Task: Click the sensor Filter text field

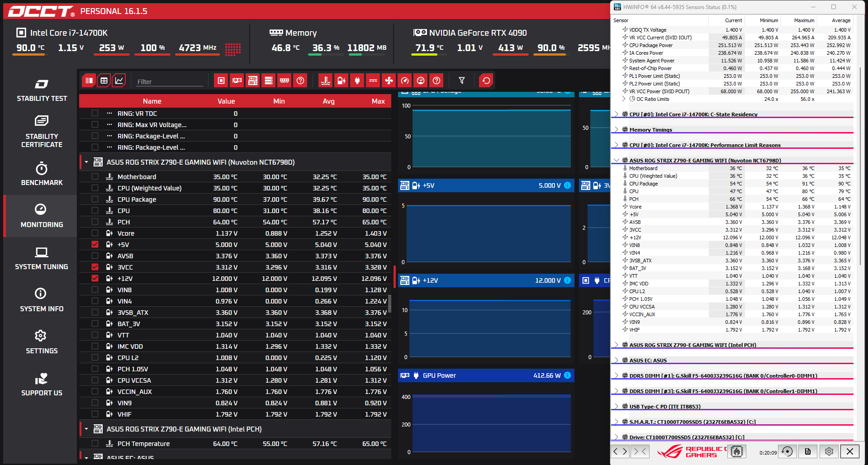Action: pos(170,81)
